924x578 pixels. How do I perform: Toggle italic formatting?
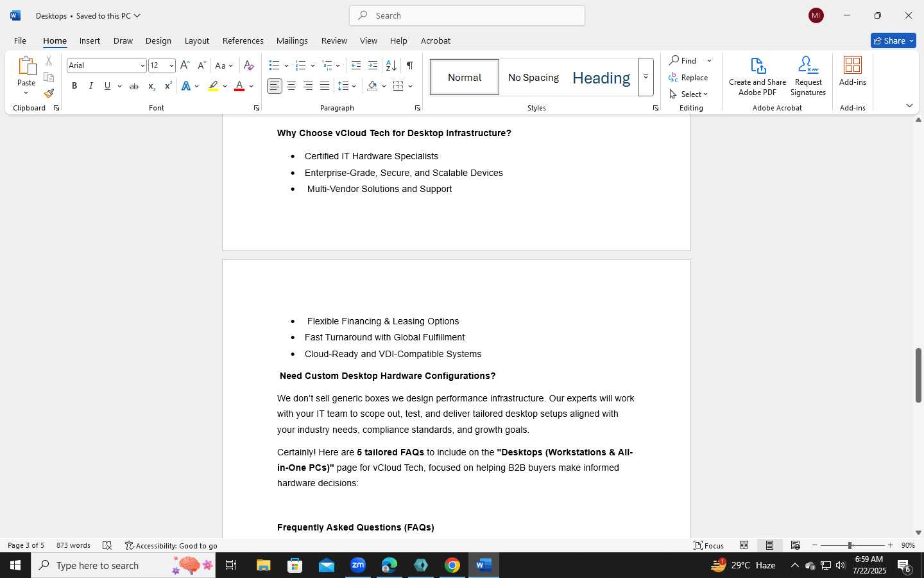point(91,86)
